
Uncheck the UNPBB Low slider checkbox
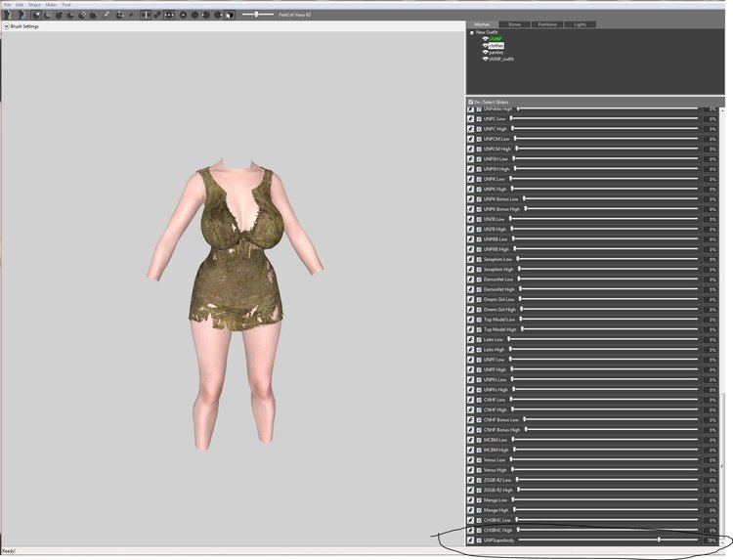tap(479, 239)
